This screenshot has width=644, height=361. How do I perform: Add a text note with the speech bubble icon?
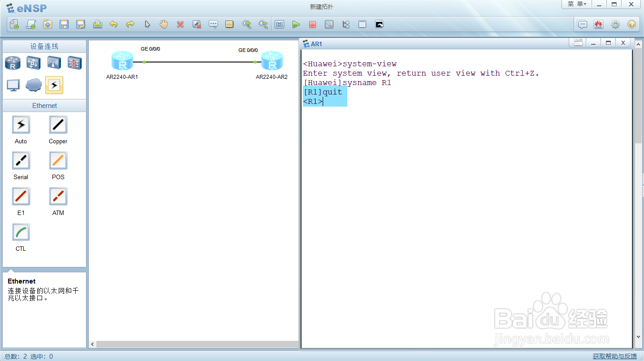pos(213,24)
